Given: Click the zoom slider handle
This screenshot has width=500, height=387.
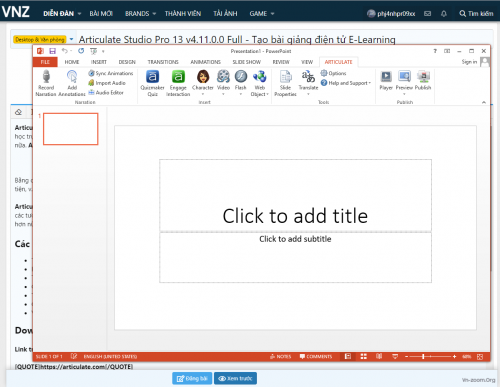Looking at the screenshot, I should 423,356.
